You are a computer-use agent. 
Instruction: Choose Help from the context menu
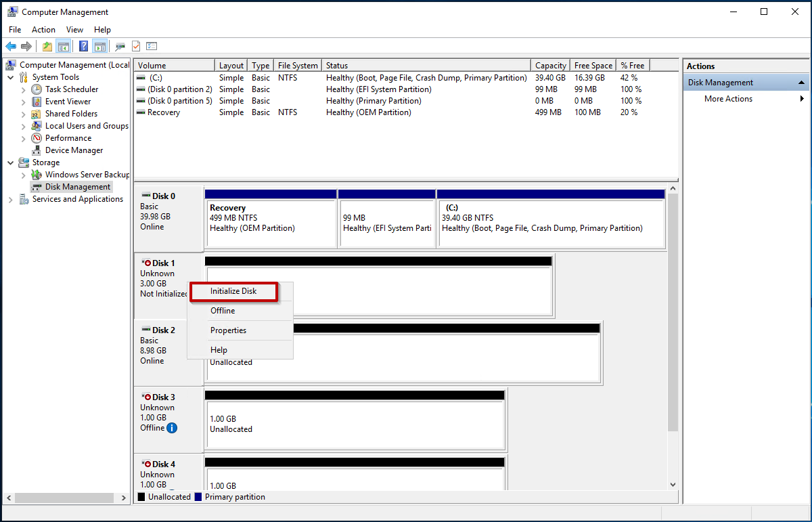point(240,350)
